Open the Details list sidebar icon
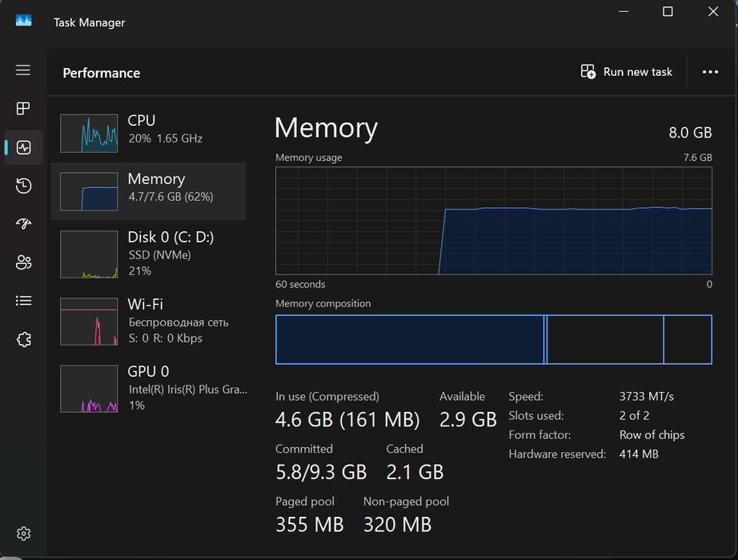This screenshot has height=560, width=738. point(23,301)
